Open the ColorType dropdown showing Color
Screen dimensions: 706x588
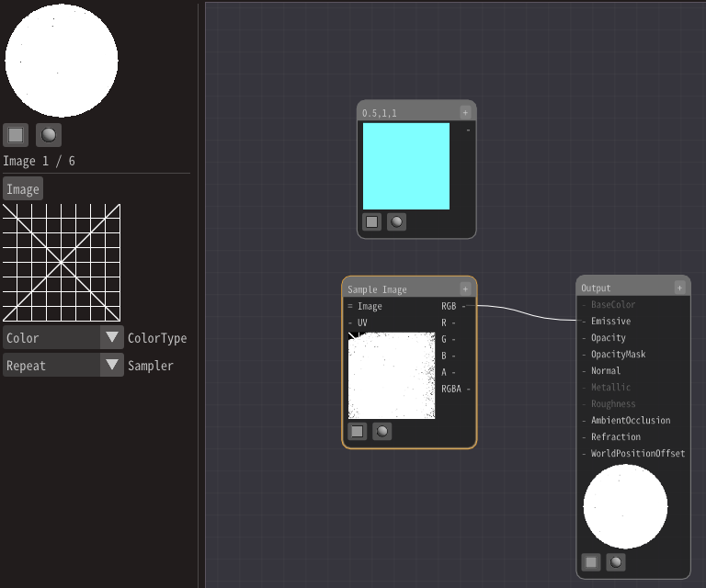52,338
